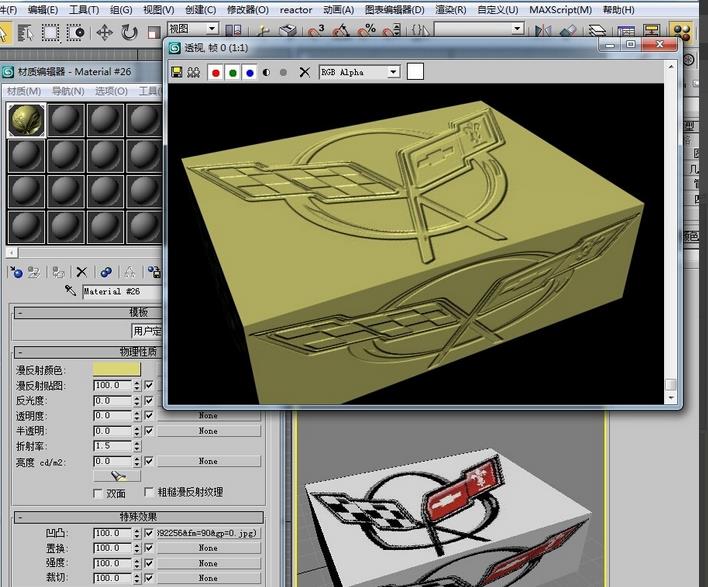Viewport: 708px width, 587px height.
Task: Open the 修改器(O) menu
Action: tap(247, 9)
